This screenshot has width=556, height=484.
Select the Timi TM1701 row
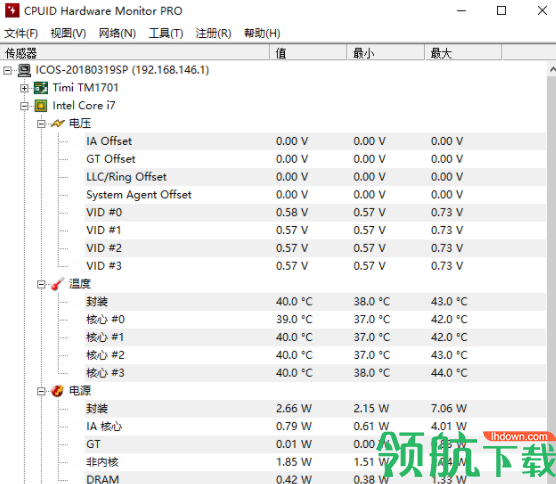pos(85,88)
